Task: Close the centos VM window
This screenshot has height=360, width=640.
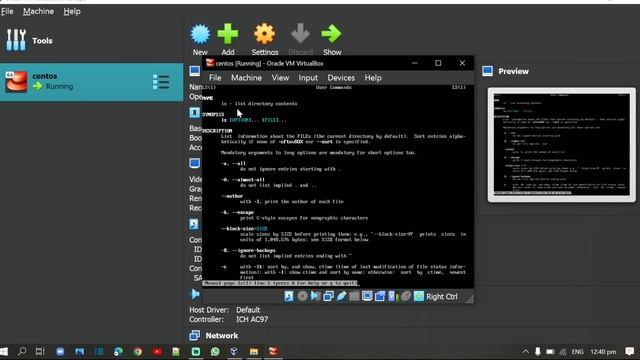Action: pos(462,63)
